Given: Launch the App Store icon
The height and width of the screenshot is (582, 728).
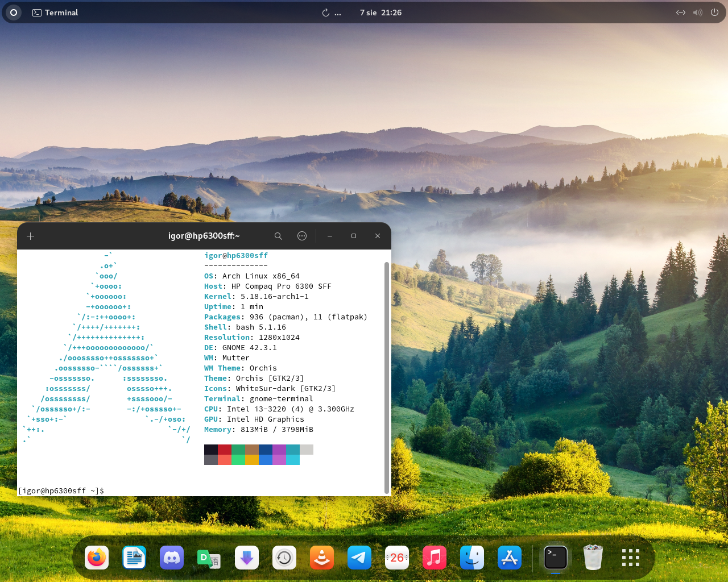Looking at the screenshot, I should coord(510,558).
